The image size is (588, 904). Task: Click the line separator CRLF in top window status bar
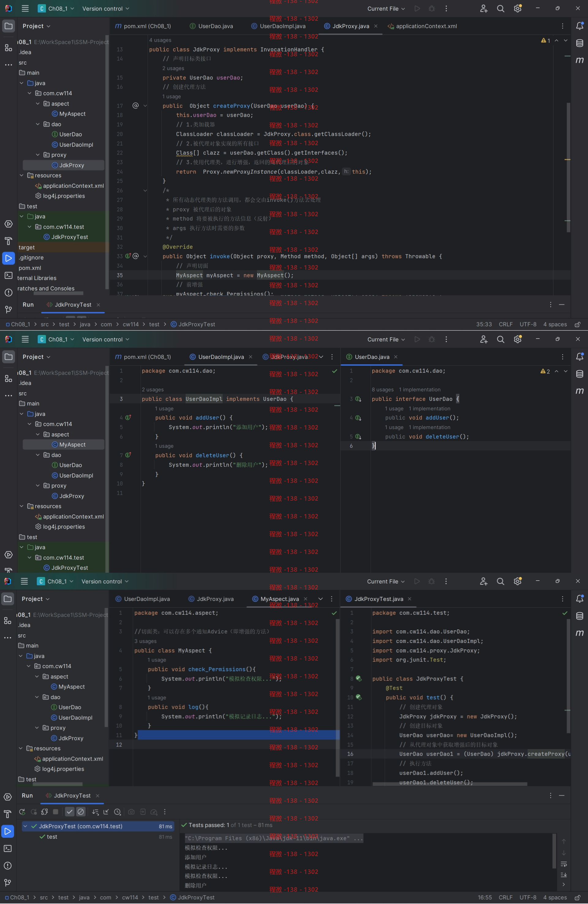[506, 325]
